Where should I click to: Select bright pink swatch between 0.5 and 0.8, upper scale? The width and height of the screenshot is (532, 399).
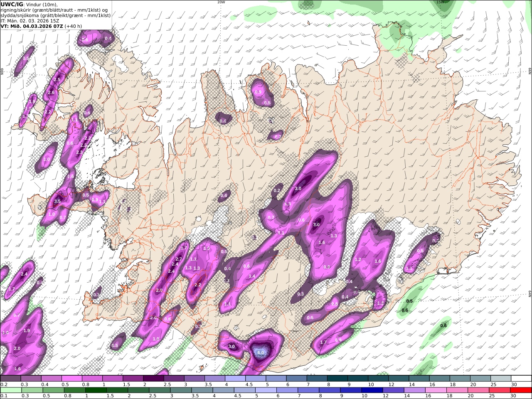pos(72,379)
